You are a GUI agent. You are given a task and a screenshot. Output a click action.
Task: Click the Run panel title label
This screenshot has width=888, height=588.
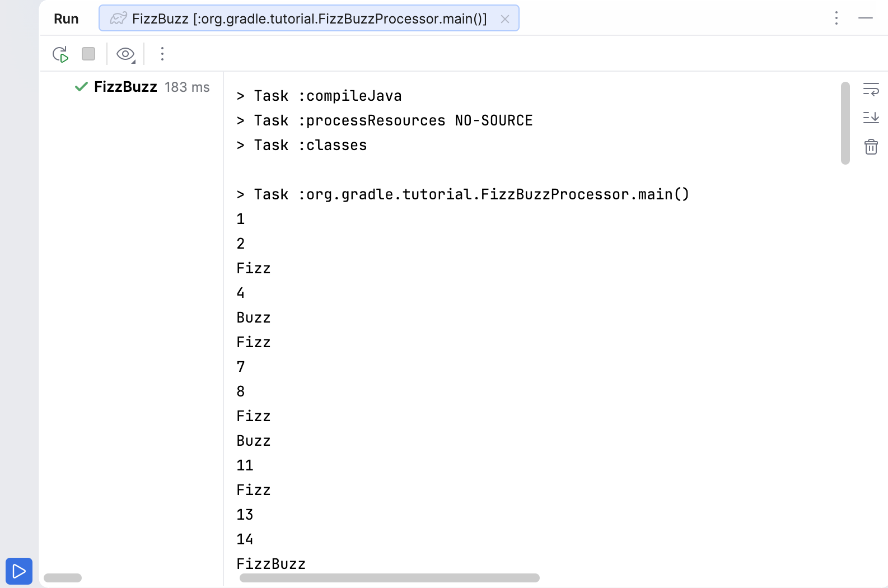66,19
